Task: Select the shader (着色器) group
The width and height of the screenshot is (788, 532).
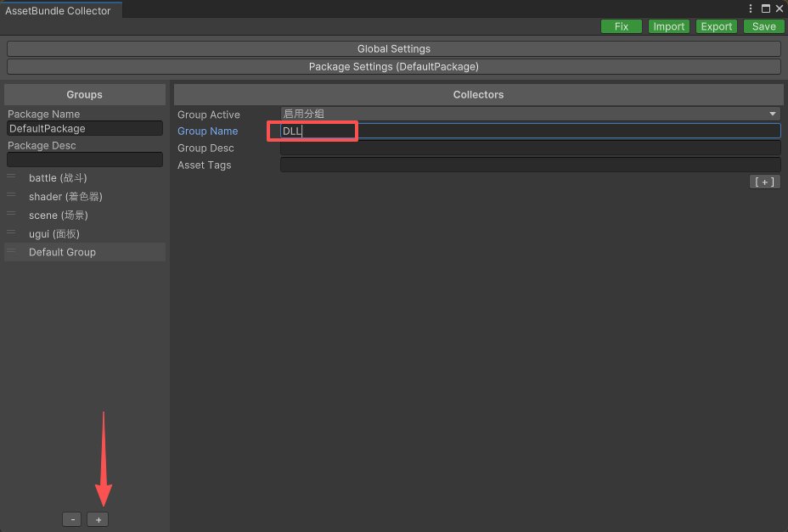Action: point(85,196)
